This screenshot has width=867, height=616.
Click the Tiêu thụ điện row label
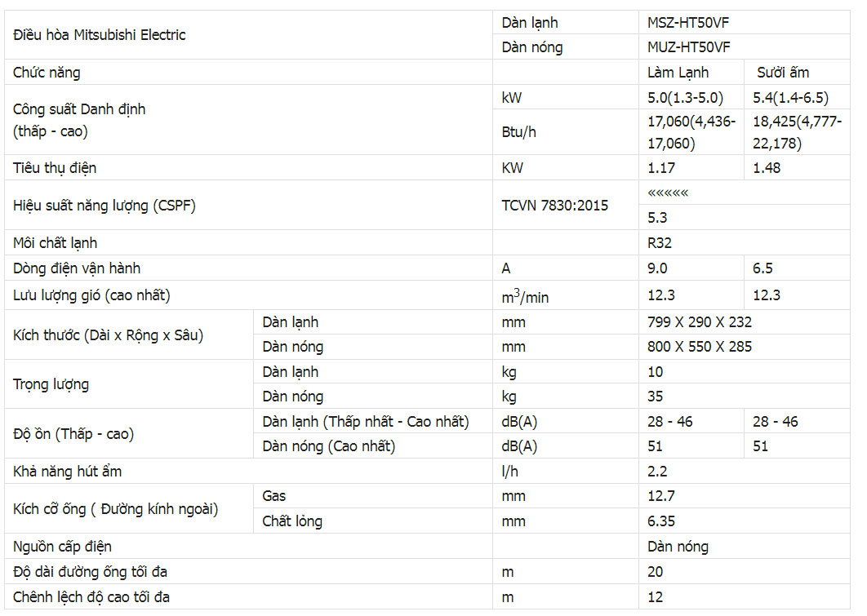coord(55,168)
